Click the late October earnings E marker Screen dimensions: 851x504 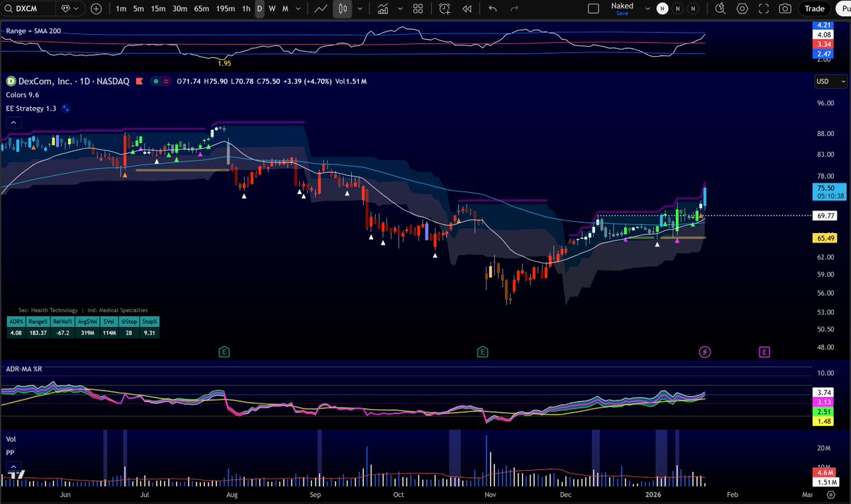pyautogui.click(x=482, y=351)
